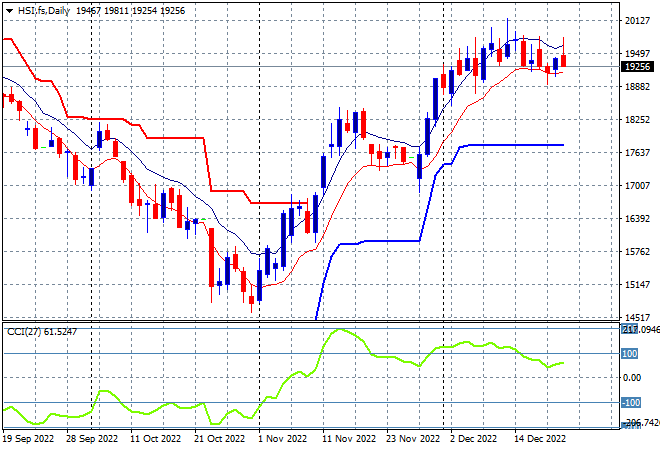660x450 pixels.
Task: Select the CCI(27) 61.5247 indicator label
Action: pyautogui.click(x=42, y=332)
